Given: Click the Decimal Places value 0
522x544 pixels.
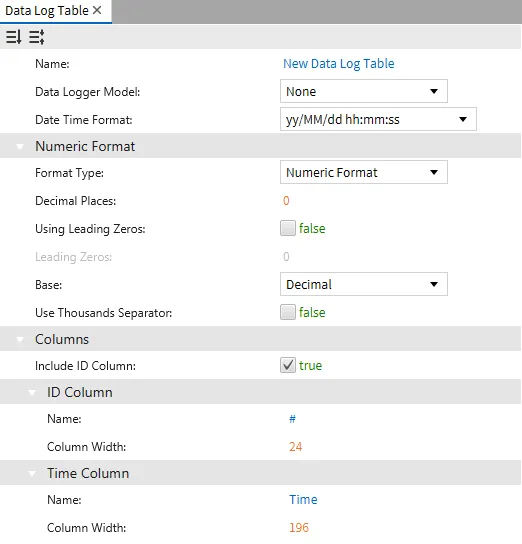Looking at the screenshot, I should [x=286, y=201].
